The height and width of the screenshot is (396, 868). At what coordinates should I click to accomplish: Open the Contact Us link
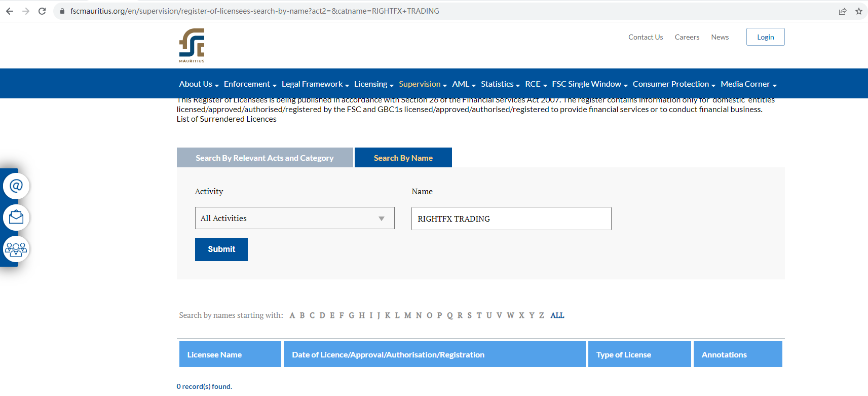coord(645,37)
